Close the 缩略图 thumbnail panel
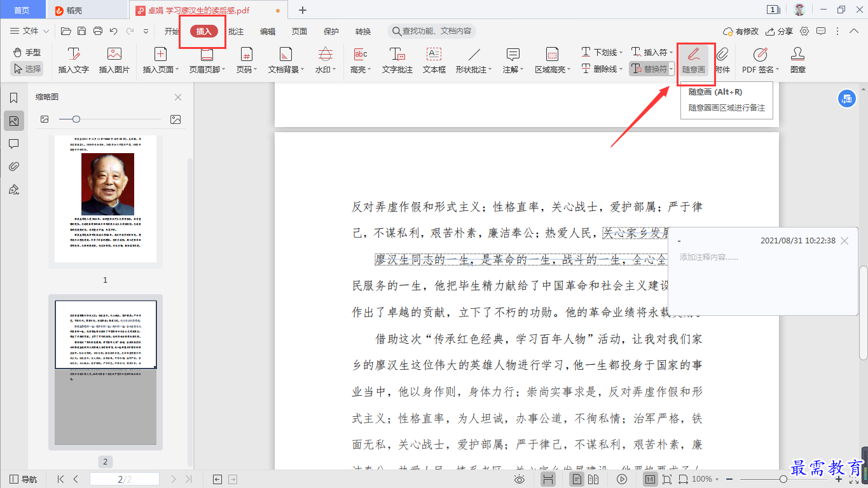Viewport: 868px width, 488px height. click(x=178, y=97)
